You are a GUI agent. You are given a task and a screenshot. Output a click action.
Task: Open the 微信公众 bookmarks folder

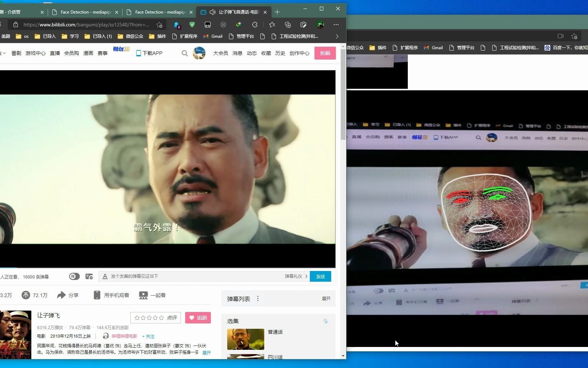[x=130, y=36]
